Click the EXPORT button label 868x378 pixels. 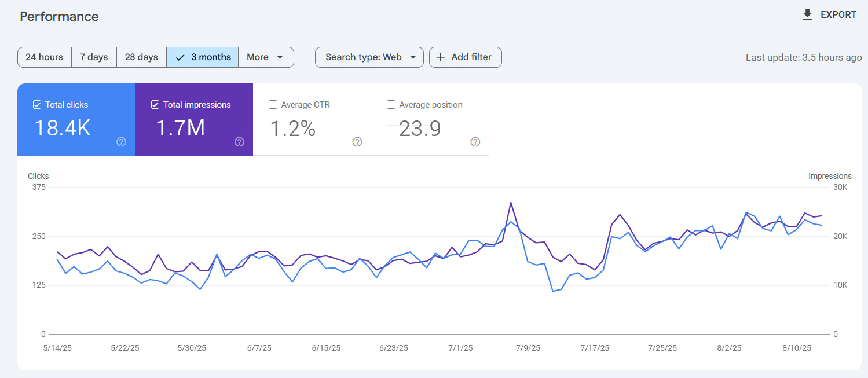(838, 15)
